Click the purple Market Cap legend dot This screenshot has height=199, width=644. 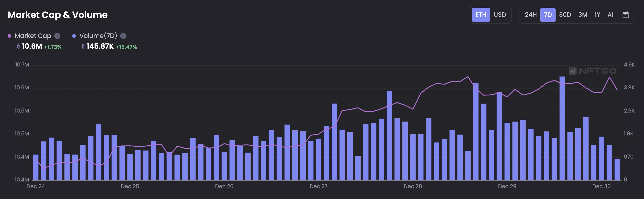(x=9, y=36)
